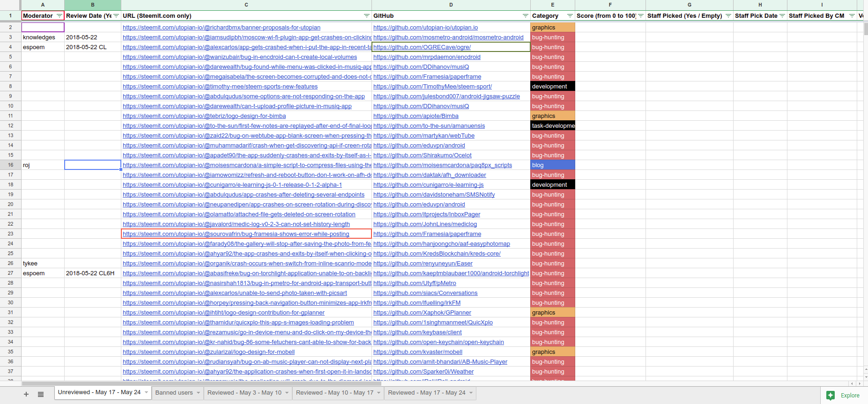Open filter icon on Moderator column
The image size is (868, 404).
(59, 16)
